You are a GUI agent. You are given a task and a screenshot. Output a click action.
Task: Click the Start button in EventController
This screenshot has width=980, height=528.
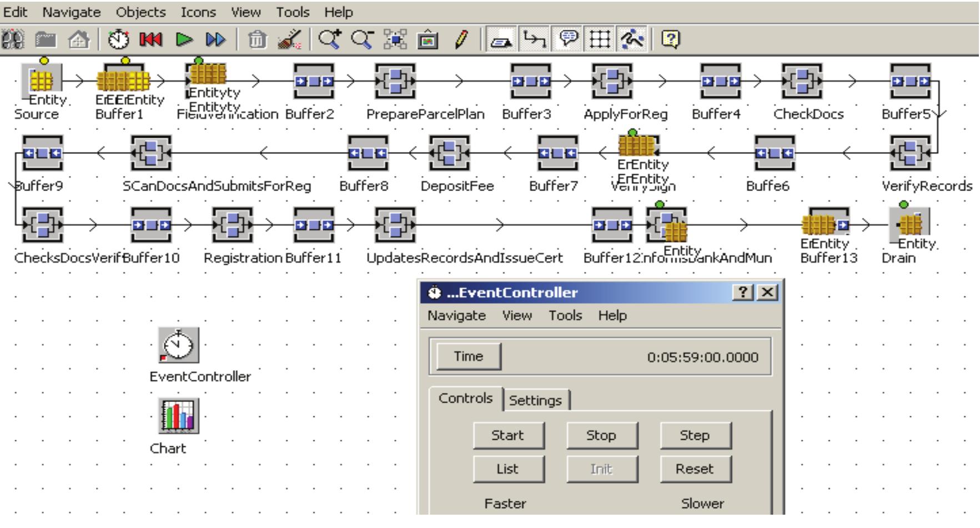508,435
